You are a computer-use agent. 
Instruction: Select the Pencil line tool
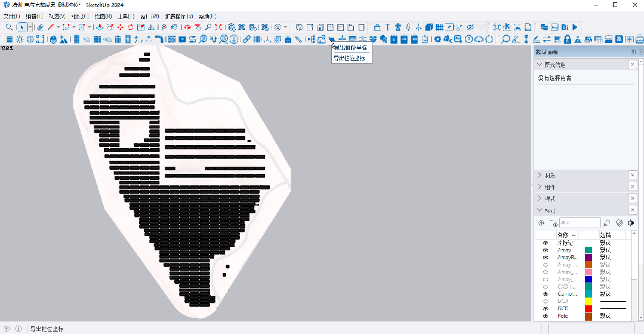pyautogui.click(x=51, y=27)
